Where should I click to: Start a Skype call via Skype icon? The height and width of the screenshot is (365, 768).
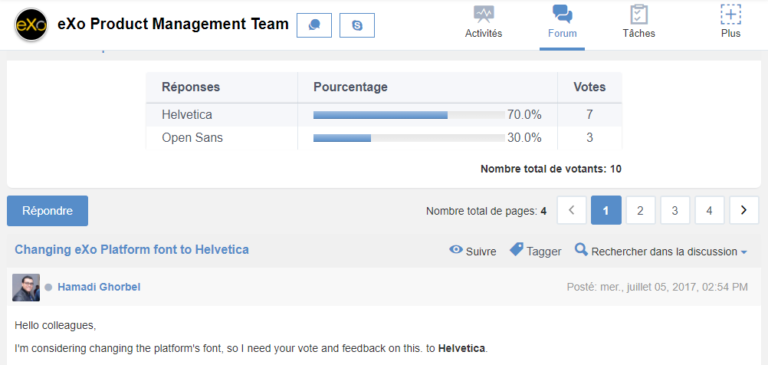pos(357,25)
